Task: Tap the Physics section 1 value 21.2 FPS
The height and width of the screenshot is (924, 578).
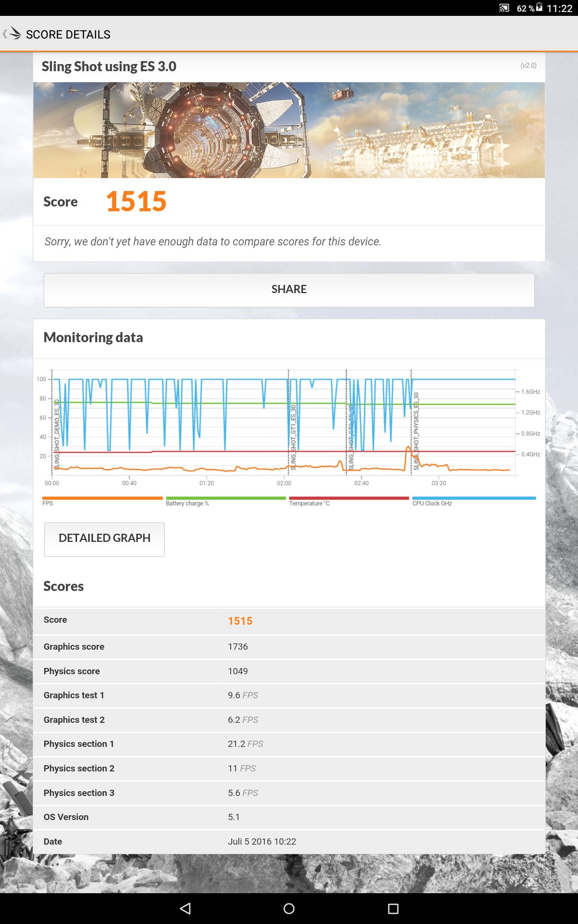Action: [x=246, y=744]
